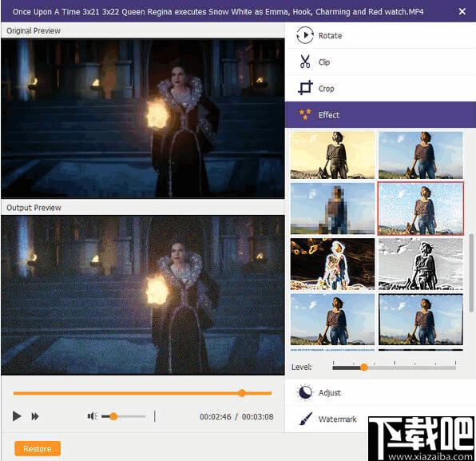
Task: Apply the glowing edges effect thumbnail
Action: click(x=332, y=264)
